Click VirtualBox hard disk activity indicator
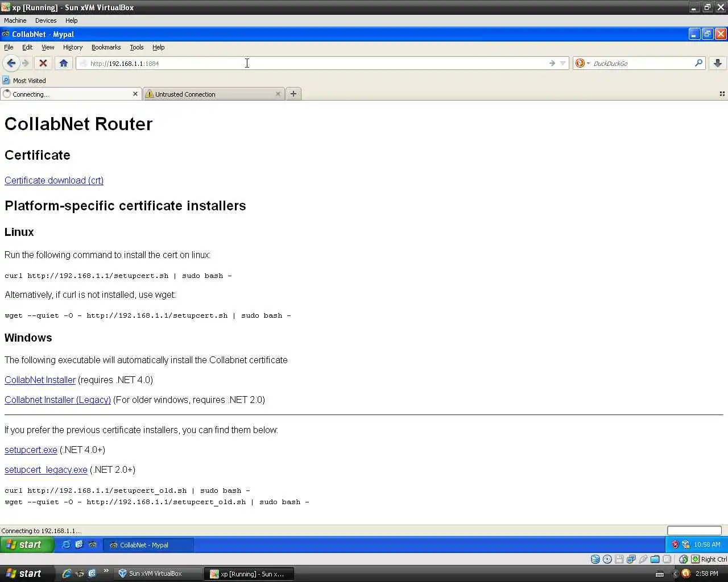 pyautogui.click(x=595, y=559)
